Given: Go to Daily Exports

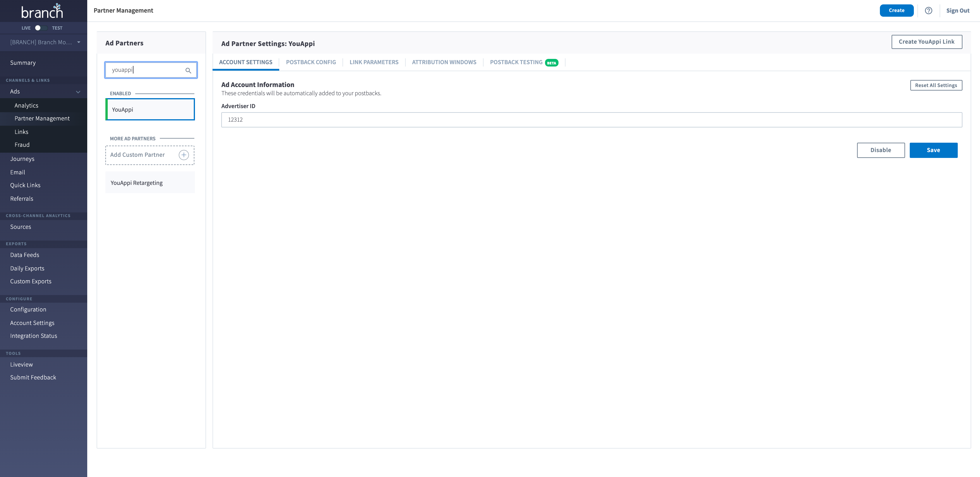Looking at the screenshot, I should coord(27,268).
